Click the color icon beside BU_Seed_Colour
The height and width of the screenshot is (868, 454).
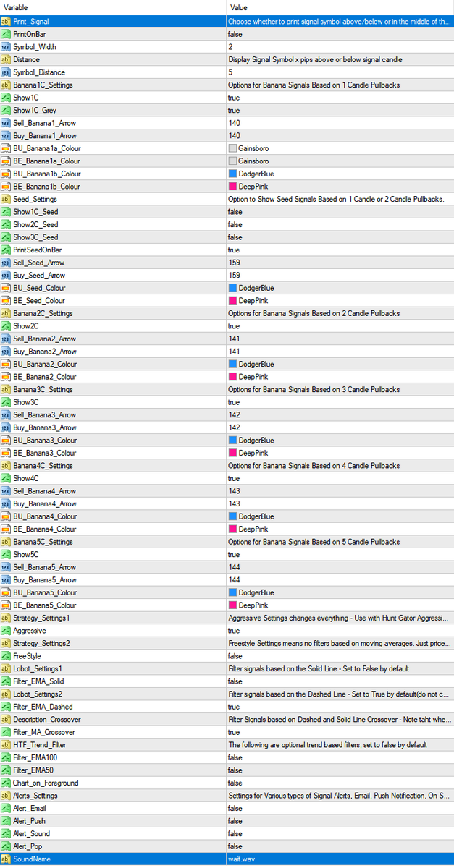pyautogui.click(x=6, y=288)
